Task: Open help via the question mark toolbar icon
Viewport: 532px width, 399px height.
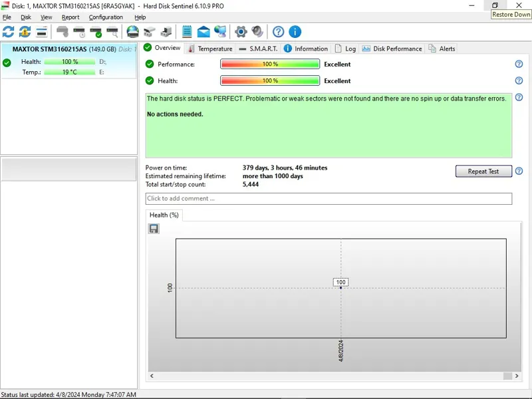Action: pos(278,32)
